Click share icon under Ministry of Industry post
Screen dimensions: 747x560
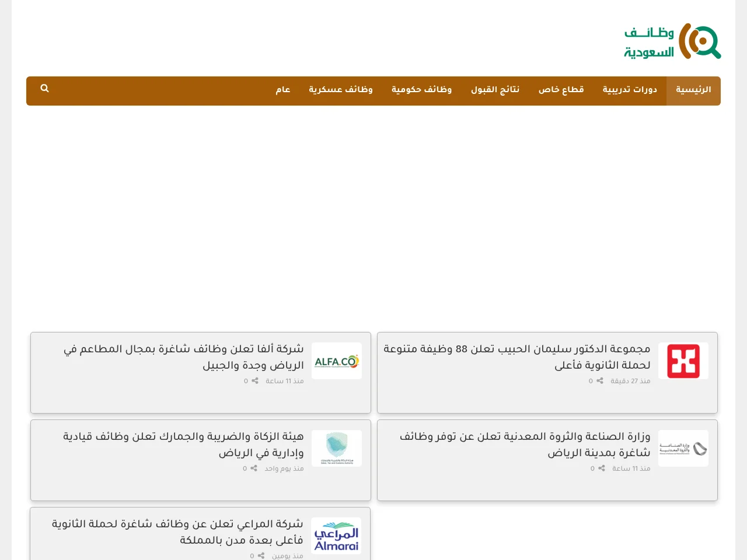pos(602,468)
